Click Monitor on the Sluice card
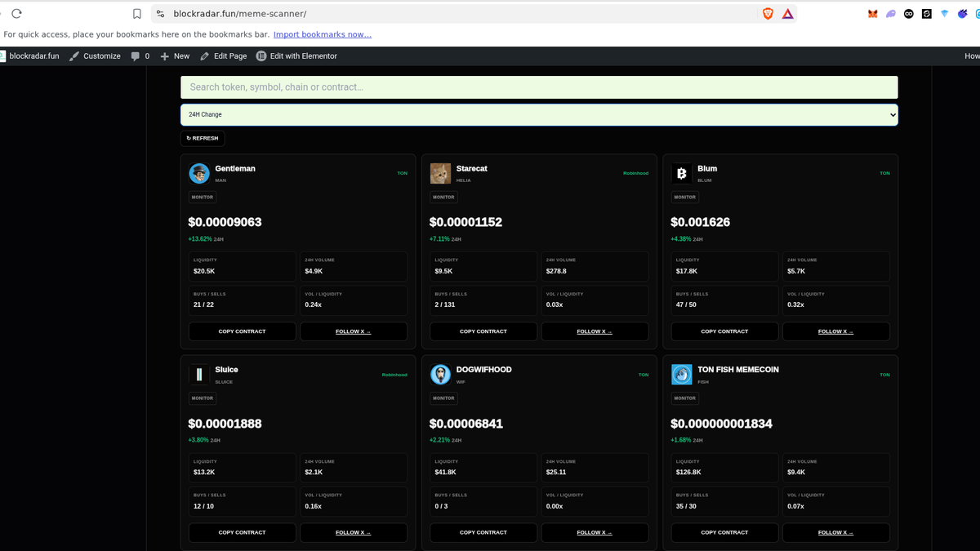The height and width of the screenshot is (551, 980). [203, 398]
